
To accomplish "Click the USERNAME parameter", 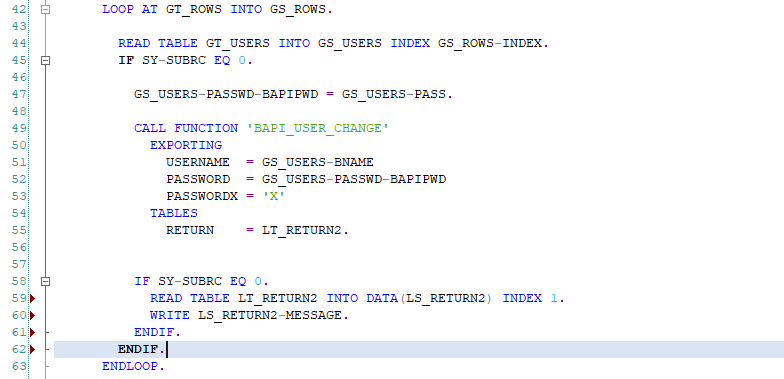I will coord(198,162).
